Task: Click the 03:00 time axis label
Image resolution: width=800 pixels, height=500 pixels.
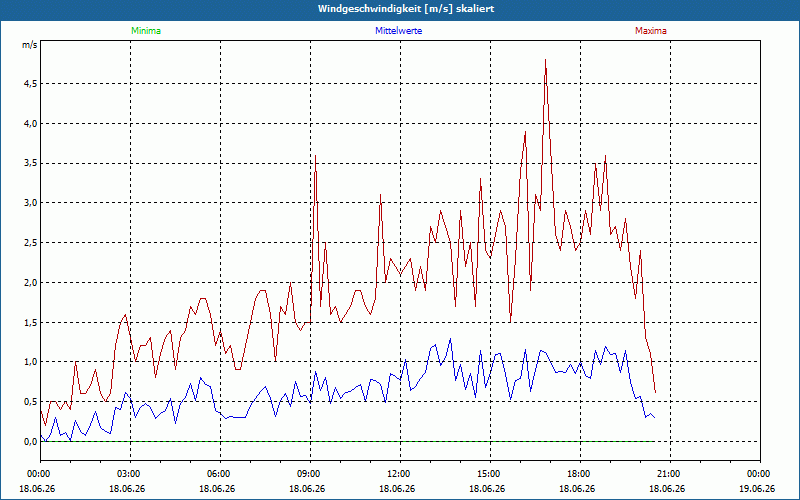Action: [x=130, y=474]
